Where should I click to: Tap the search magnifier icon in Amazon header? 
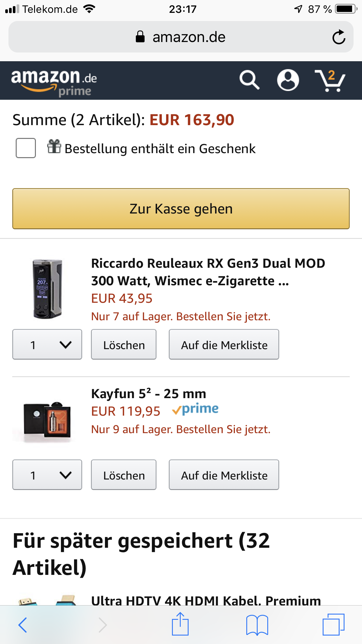click(249, 80)
